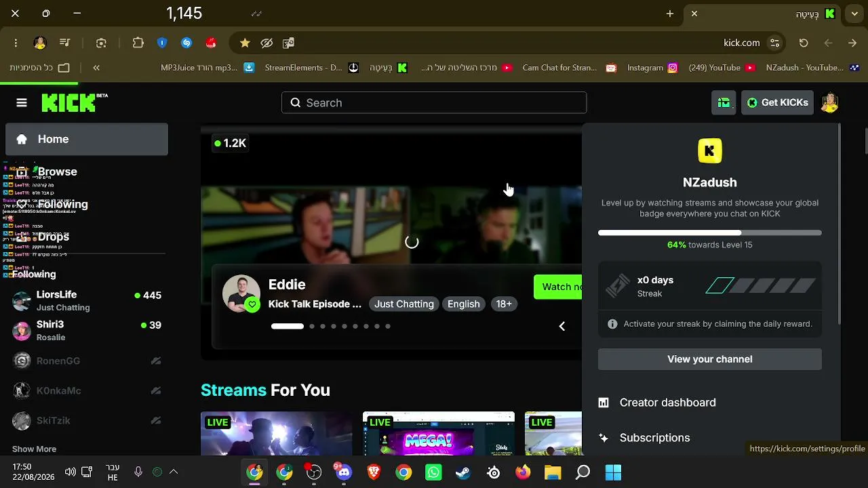
Task: Open the concert-lights live stream thumbnail
Action: pyautogui.click(x=277, y=434)
